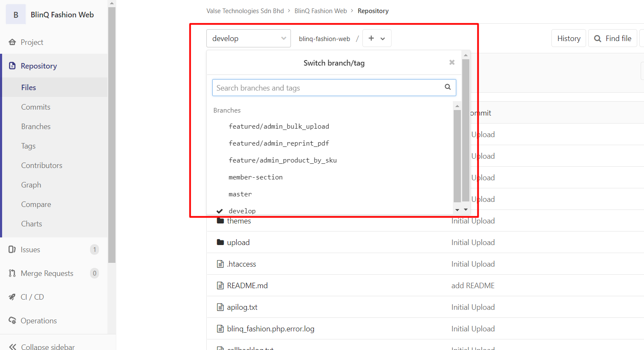Click the README.md file icon
The width and height of the screenshot is (644, 350).
coord(220,286)
